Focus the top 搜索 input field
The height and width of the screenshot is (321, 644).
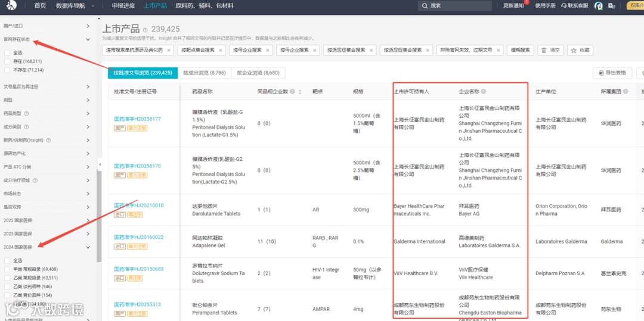tap(454, 6)
